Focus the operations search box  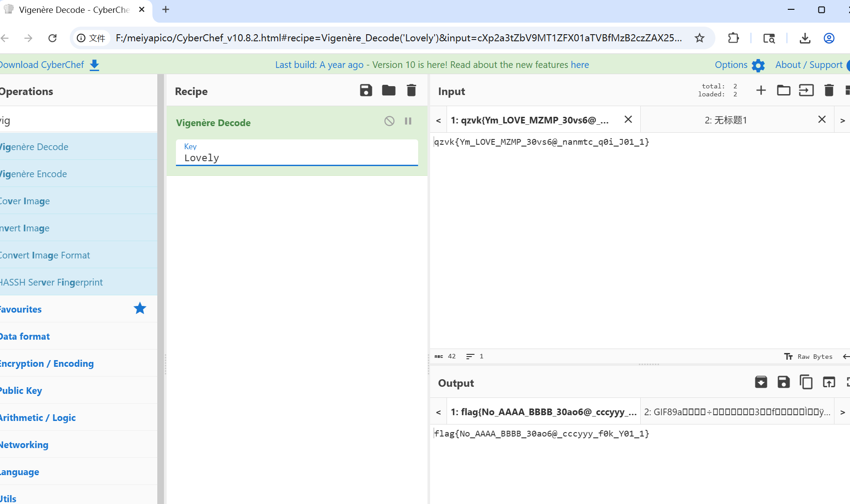[79, 120]
